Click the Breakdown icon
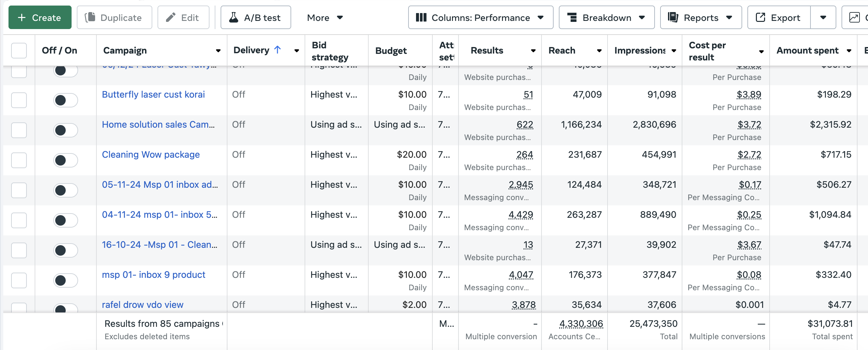The image size is (868, 350). click(x=572, y=18)
